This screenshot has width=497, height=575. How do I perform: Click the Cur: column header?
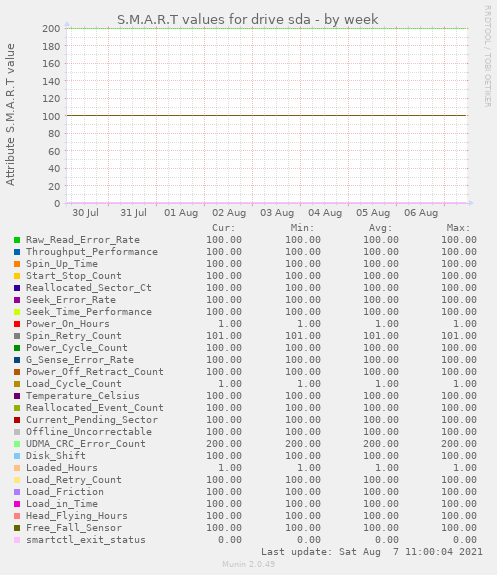tap(223, 228)
